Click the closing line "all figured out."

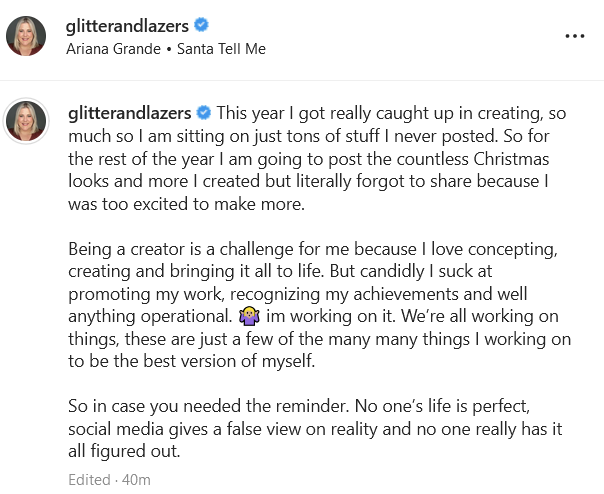124,451
